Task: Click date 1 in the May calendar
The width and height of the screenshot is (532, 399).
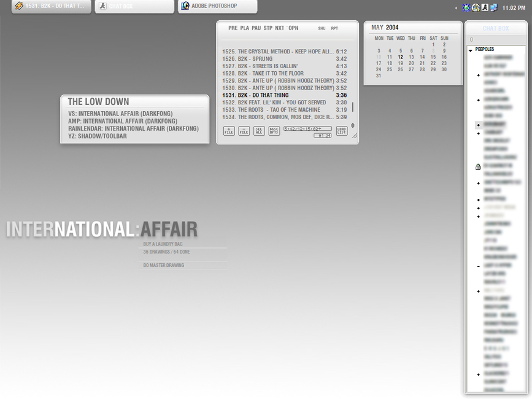Action: (433, 44)
